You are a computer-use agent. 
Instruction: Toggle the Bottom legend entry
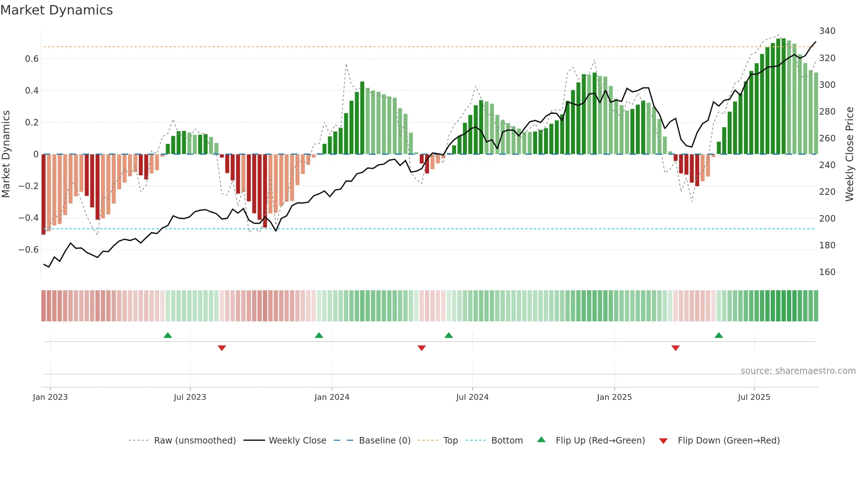[494, 441]
